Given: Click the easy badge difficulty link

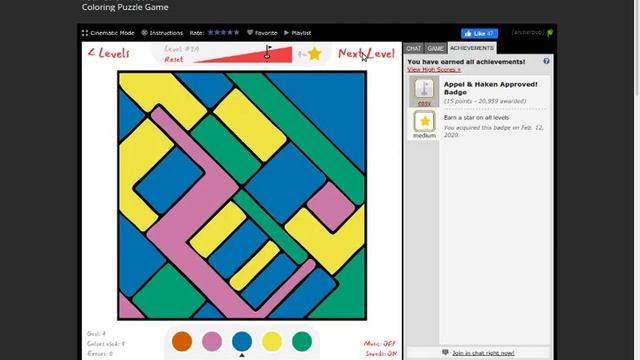Looking at the screenshot, I should 424,103.
